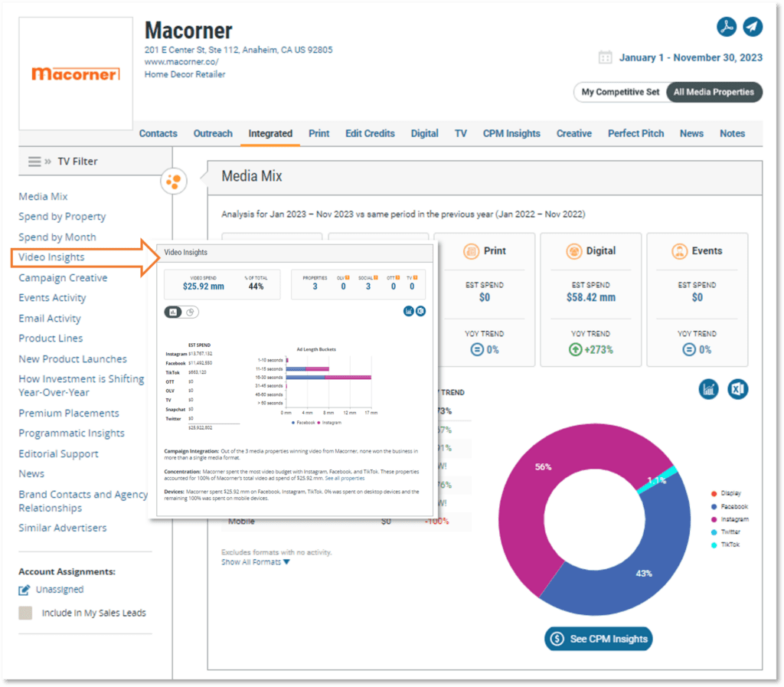Click the Events card icon
This screenshot has height=687, width=784.
point(680,251)
